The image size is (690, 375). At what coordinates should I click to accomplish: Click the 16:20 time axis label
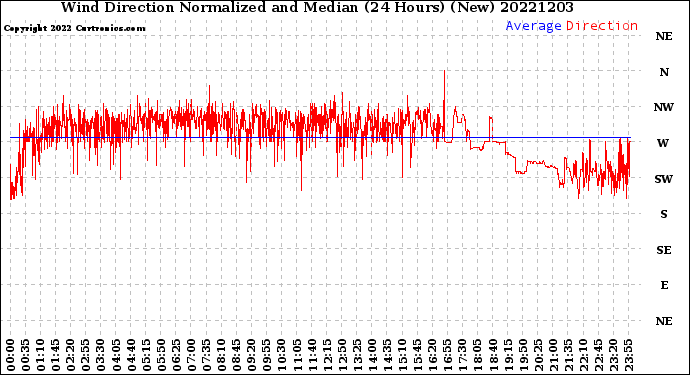click(432, 355)
